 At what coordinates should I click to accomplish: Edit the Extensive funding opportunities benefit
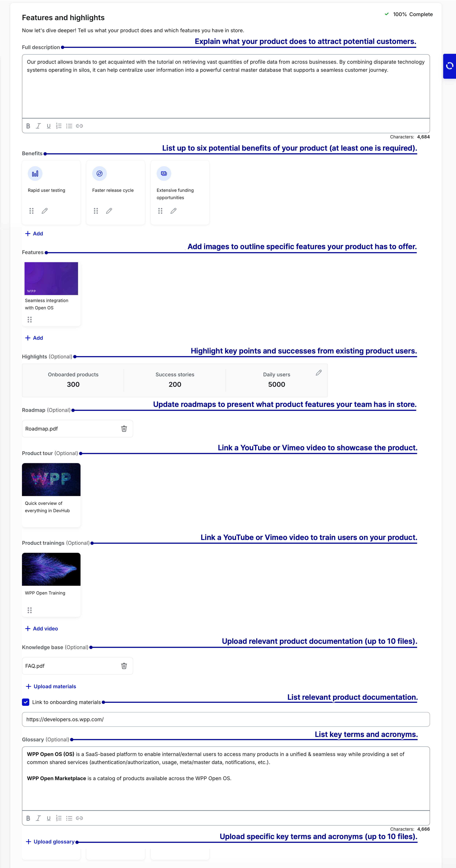173,211
